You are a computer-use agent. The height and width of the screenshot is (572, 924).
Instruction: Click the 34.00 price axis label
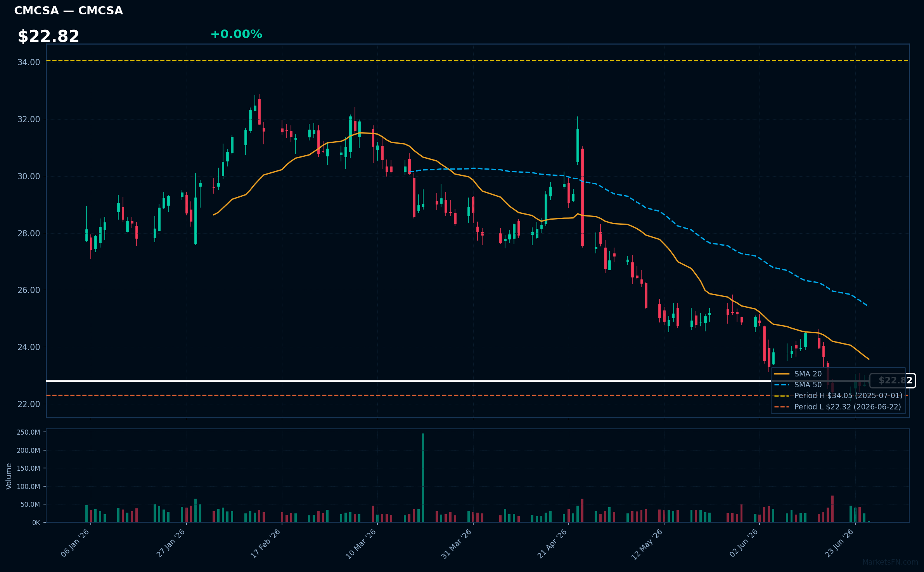pyautogui.click(x=29, y=62)
